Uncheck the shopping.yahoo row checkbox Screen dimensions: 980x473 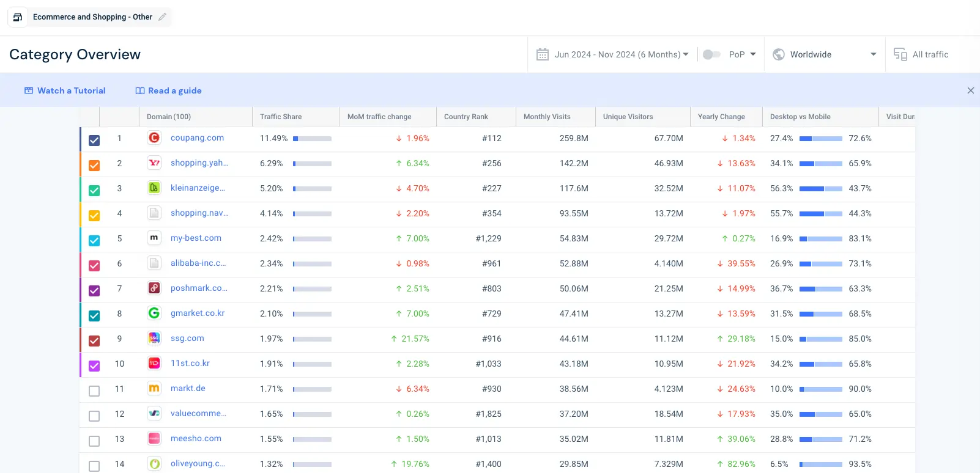94,166
